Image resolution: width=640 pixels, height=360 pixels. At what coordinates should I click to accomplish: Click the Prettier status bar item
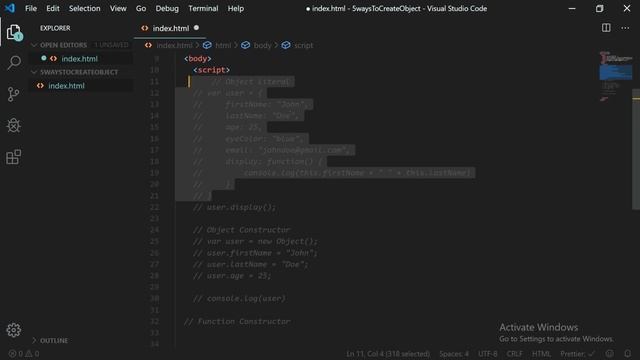click(578, 353)
